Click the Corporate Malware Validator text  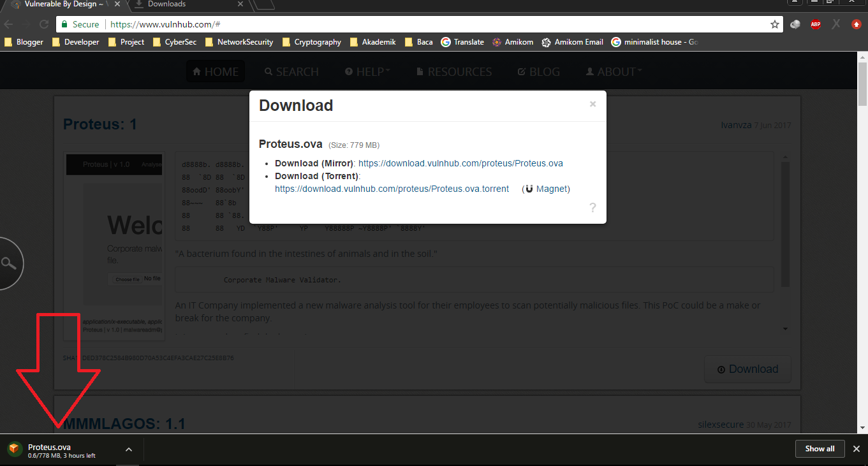(282, 280)
